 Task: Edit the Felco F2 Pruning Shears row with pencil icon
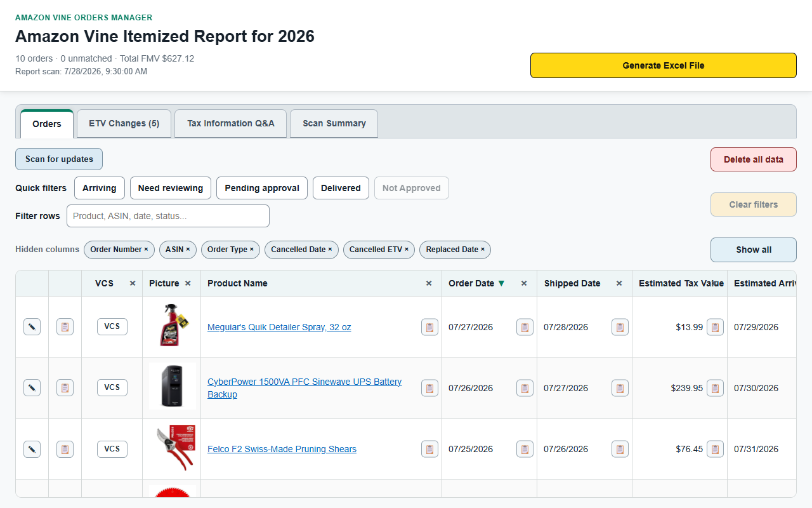[x=32, y=449]
